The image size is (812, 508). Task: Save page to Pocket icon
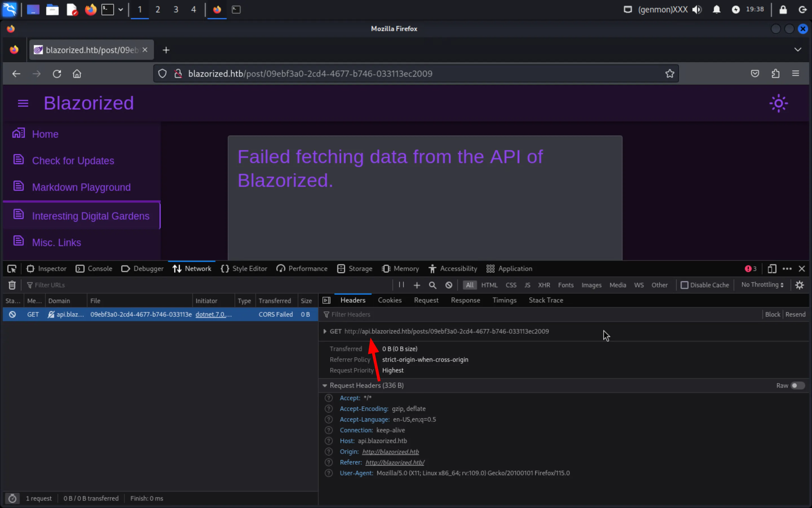click(x=755, y=73)
